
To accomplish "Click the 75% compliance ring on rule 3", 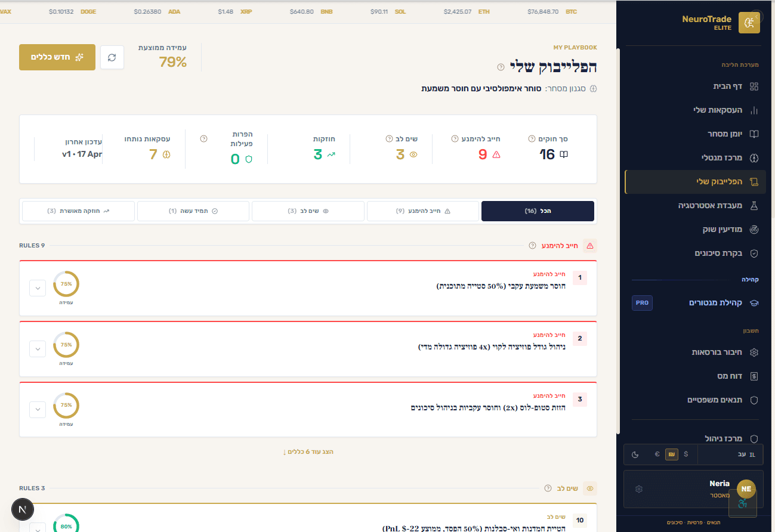I will 66,406.
